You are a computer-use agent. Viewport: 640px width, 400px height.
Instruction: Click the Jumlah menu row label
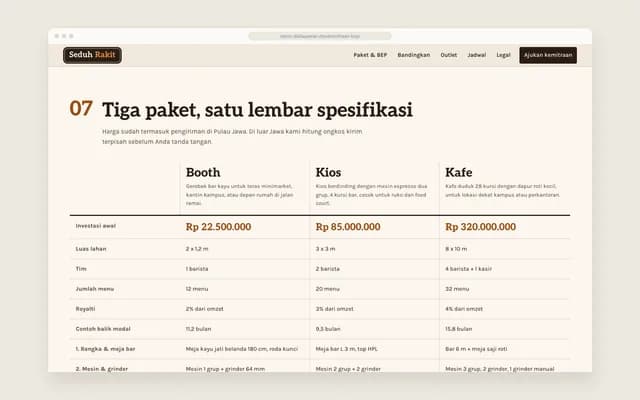(95, 289)
